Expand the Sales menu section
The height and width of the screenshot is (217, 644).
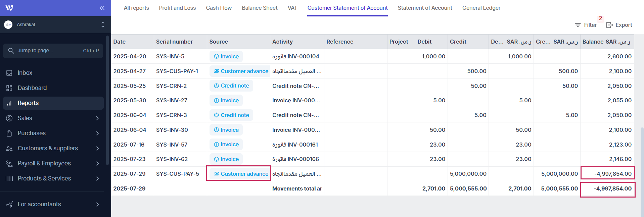(97, 118)
